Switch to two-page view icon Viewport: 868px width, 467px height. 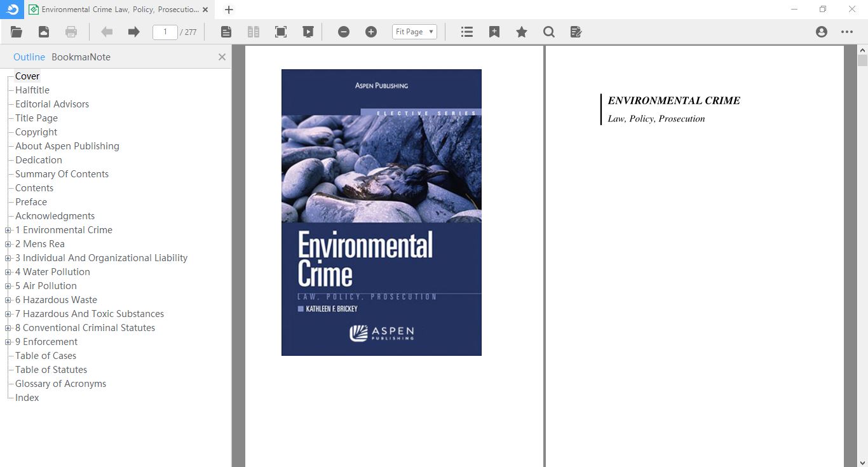254,32
